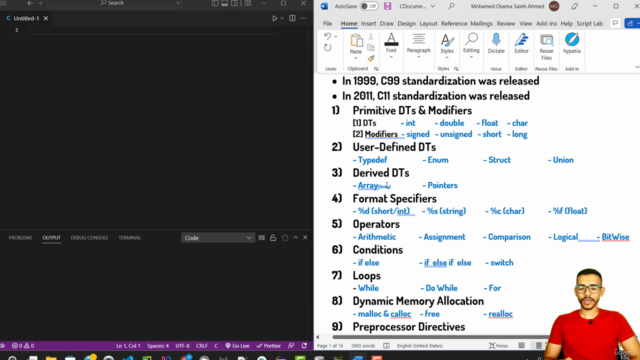Screen dimensions: 640x360
Task: Open the VS Code editor More Actions ellipsis
Action: click(x=303, y=18)
